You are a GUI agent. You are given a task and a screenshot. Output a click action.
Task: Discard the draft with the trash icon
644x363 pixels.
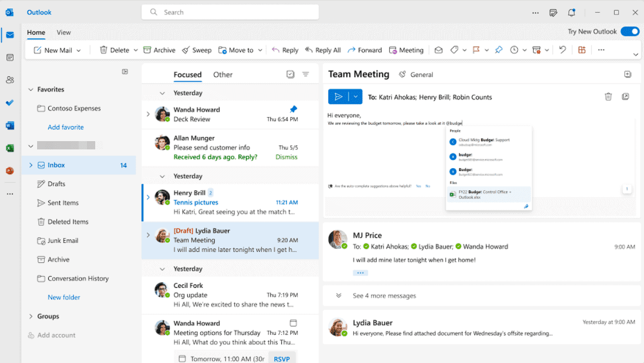tap(608, 96)
